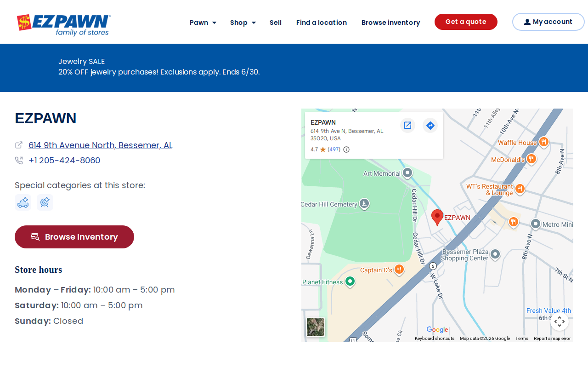Click the Waffle House restaurant marker

pos(543,142)
